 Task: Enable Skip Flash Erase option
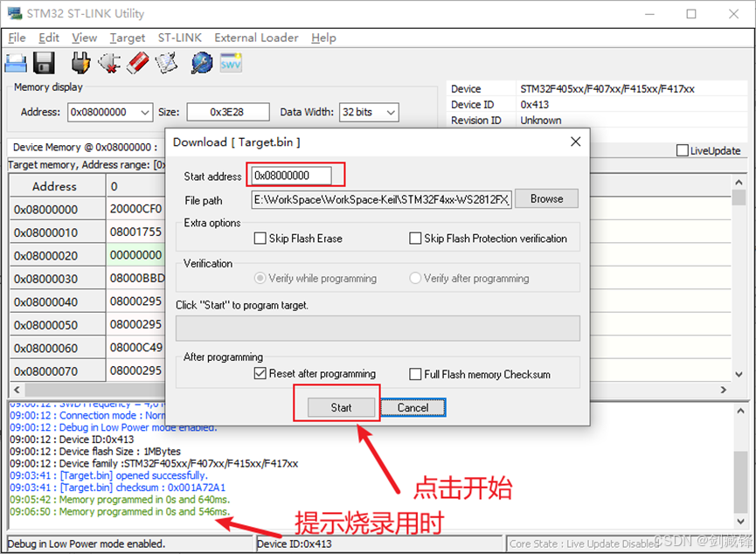click(260, 239)
